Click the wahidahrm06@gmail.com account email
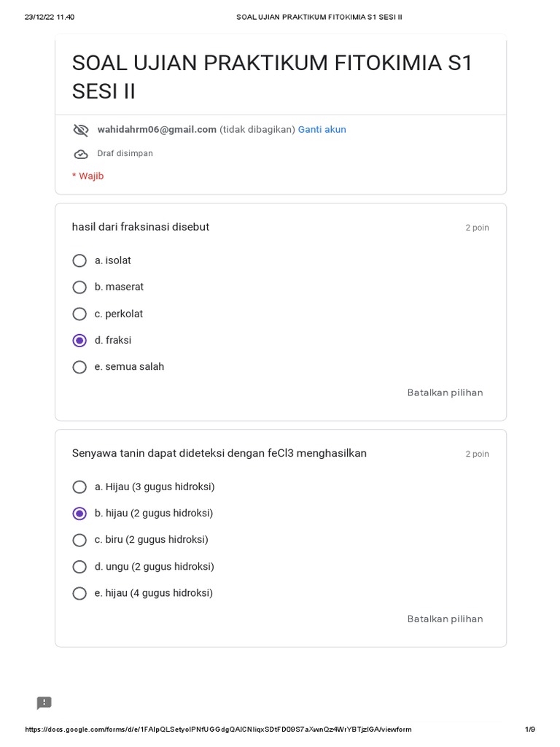The image size is (560, 747). [157, 130]
